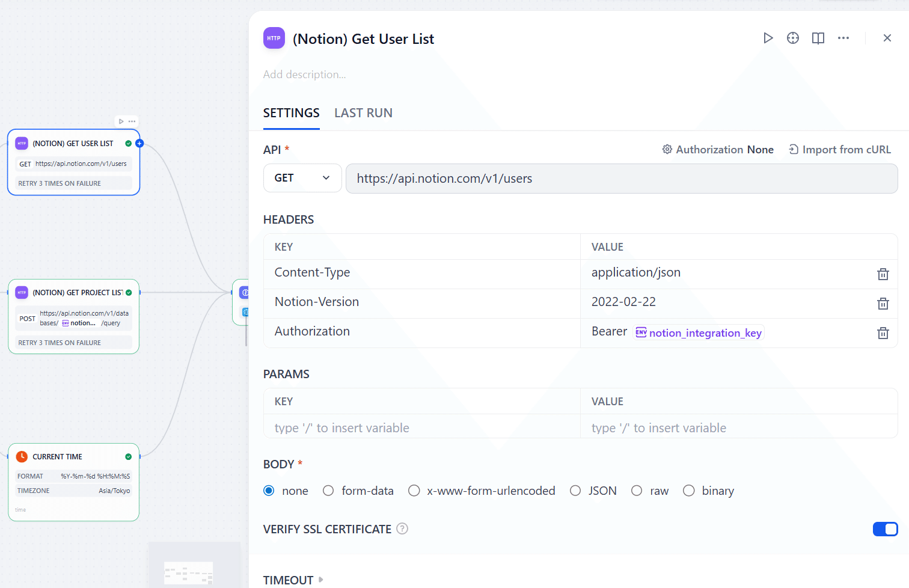
Task: Select the Current Time node on canvas
Action: pos(73,457)
